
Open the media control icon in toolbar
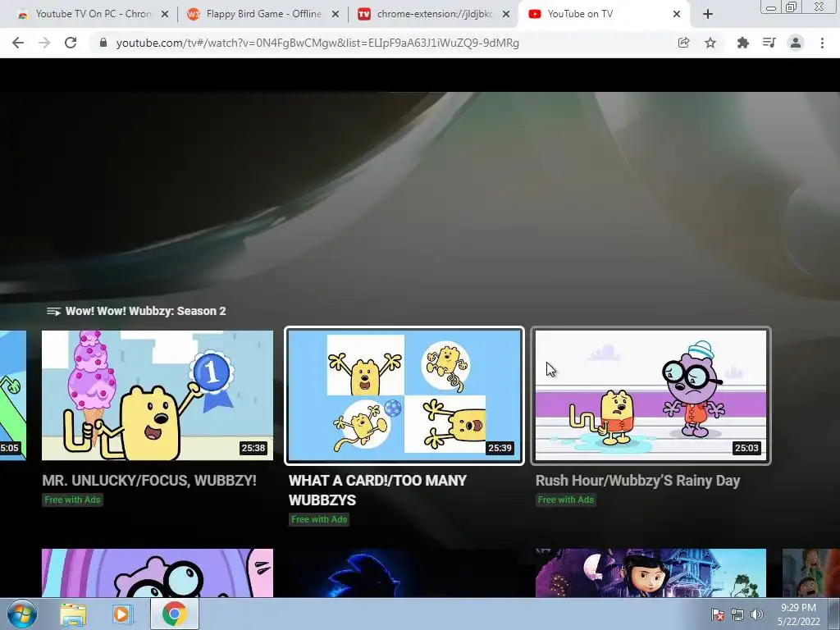tap(769, 43)
